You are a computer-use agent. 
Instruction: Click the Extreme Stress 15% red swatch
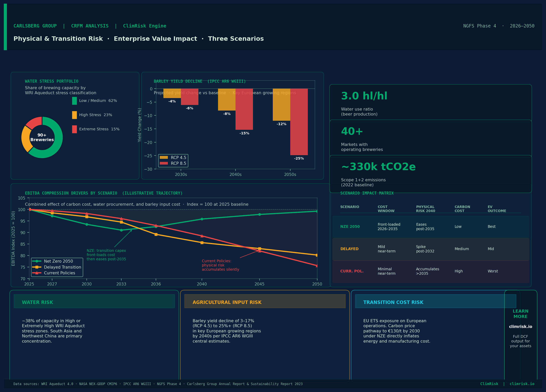[x=74, y=129]
